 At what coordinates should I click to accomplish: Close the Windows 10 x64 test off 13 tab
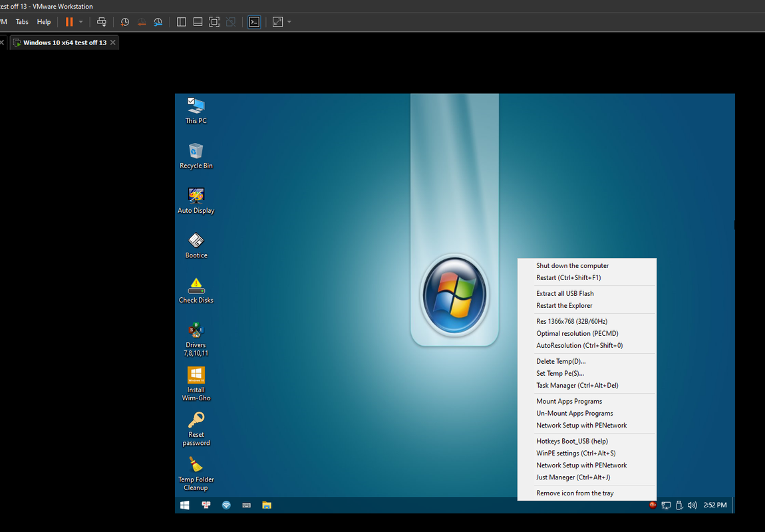112,43
